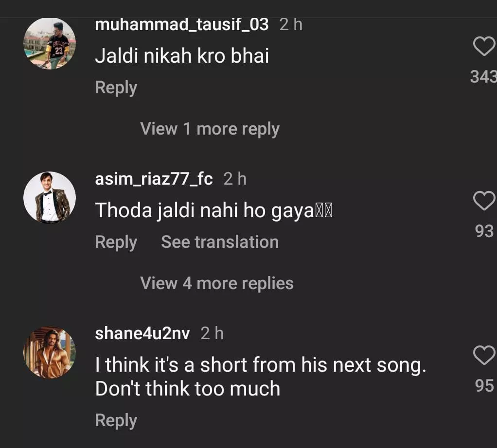
Task: Click the 95 likes count
Action: [x=484, y=386]
